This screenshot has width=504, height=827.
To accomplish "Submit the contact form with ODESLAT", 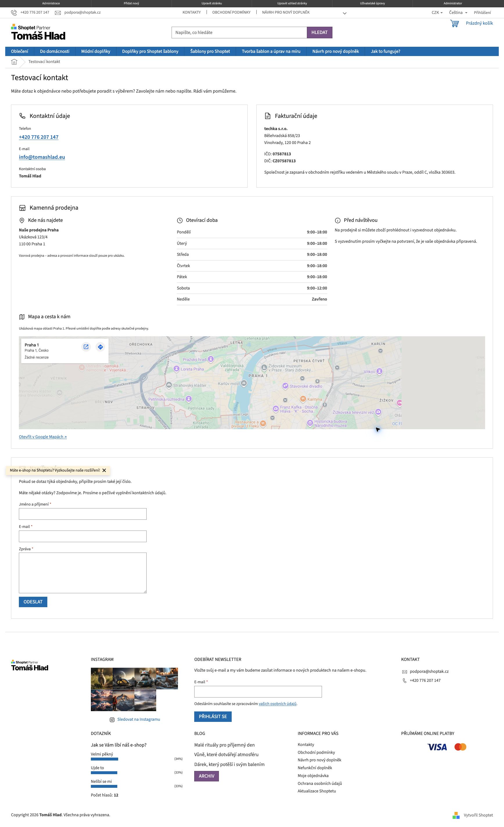I will click(33, 602).
